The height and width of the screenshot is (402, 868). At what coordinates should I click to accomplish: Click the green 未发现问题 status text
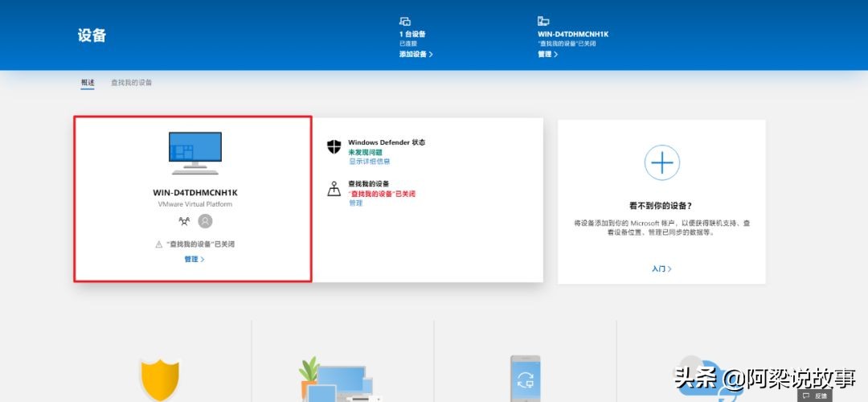(365, 152)
